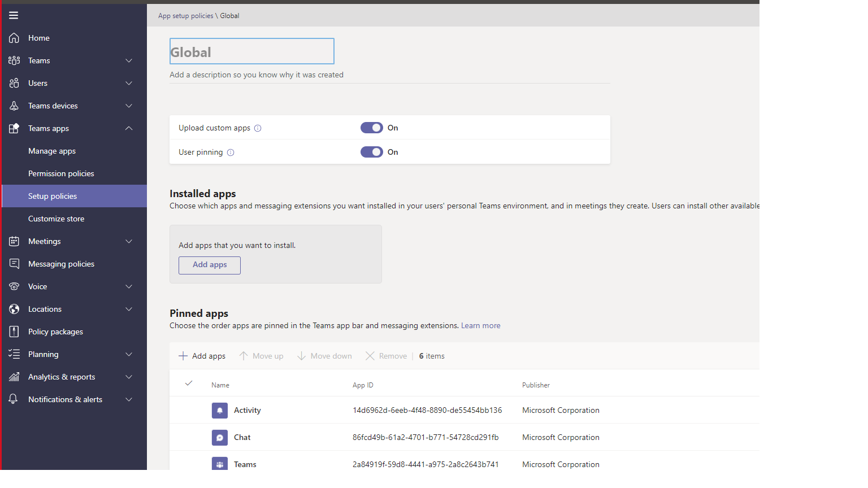
Task: Expand the Locations chevron
Action: pyautogui.click(x=129, y=309)
